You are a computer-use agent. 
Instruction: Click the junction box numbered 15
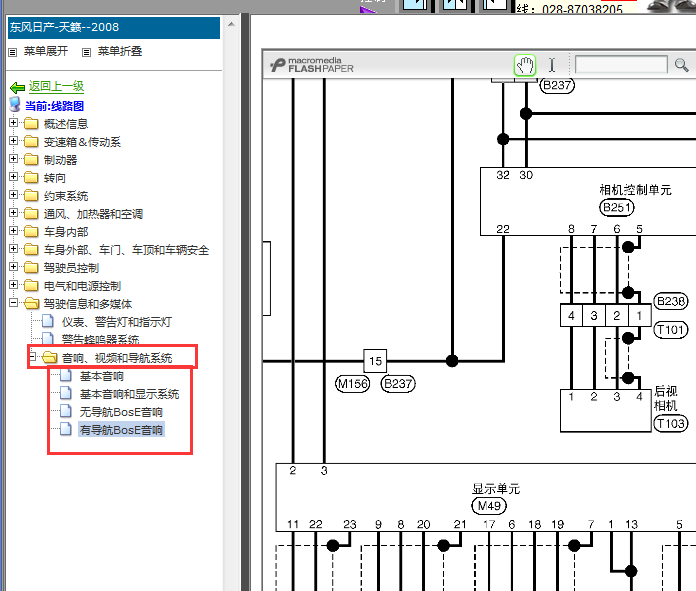tap(375, 361)
